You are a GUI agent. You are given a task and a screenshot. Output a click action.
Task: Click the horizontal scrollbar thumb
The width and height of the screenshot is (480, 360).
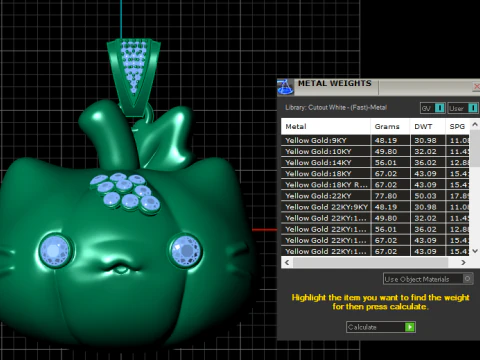372,262
